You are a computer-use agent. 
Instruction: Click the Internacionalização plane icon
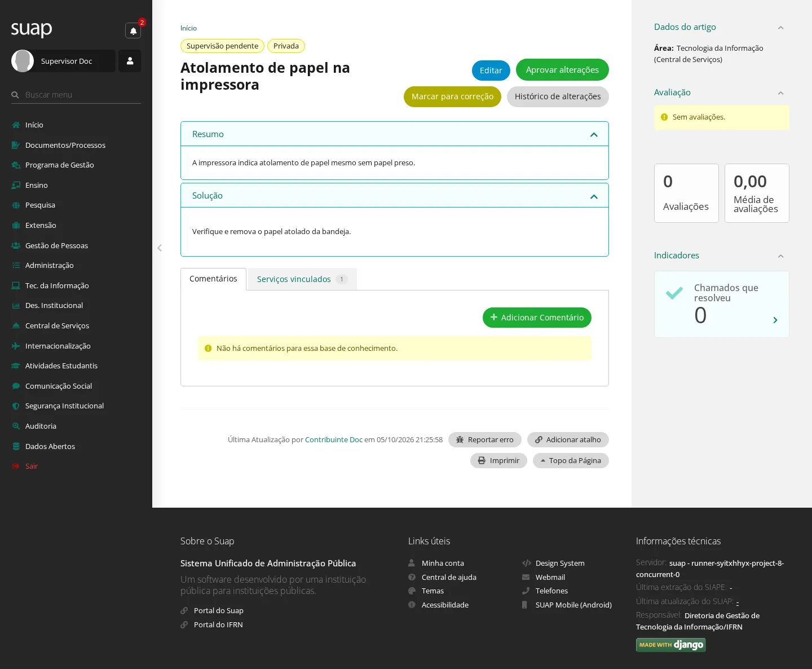click(16, 346)
